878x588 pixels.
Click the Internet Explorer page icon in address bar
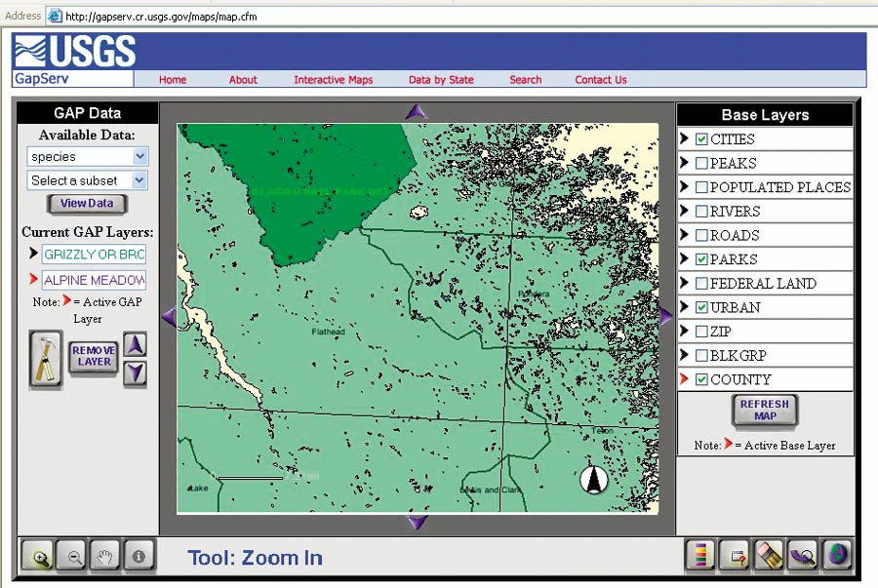pyautogui.click(x=55, y=16)
